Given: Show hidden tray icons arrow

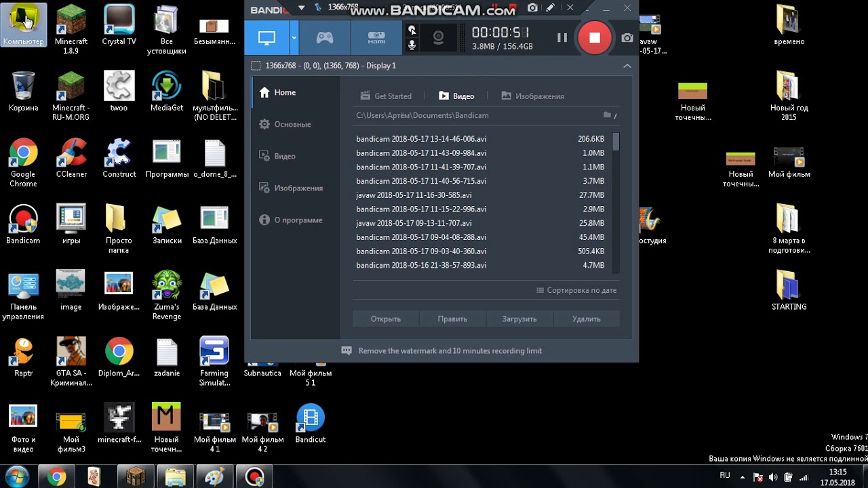Looking at the screenshot, I should tap(743, 477).
